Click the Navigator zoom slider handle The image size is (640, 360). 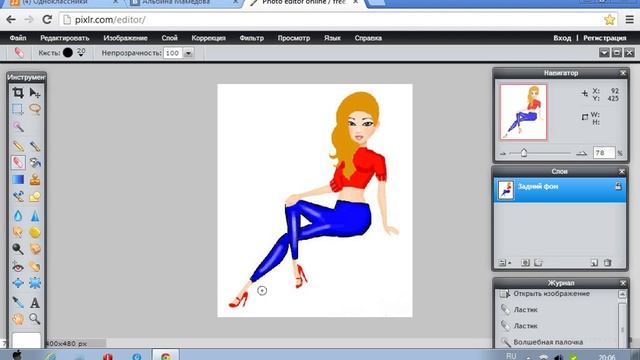524,153
